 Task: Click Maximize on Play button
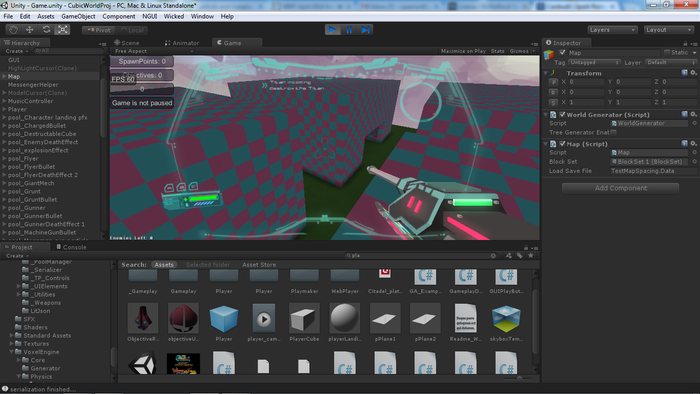[463, 51]
